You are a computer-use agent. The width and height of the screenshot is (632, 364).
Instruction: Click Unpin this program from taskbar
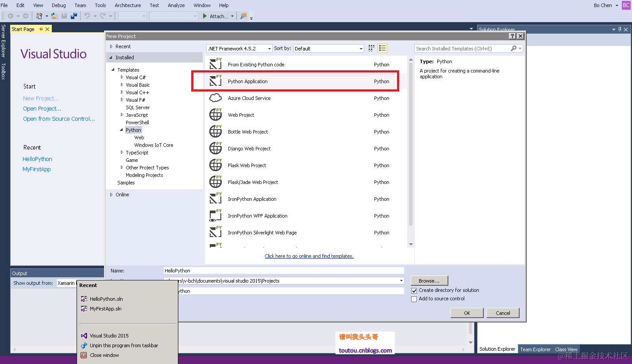(x=124, y=345)
